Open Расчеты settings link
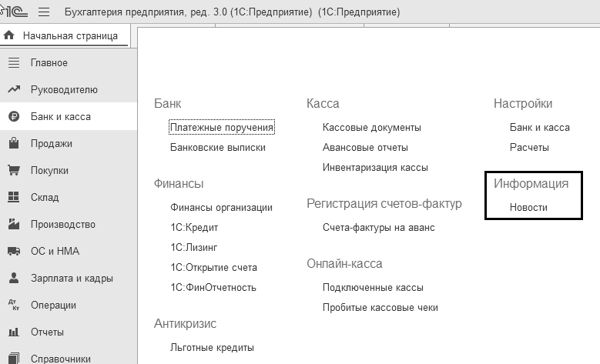Viewport: 600px width, 364px height. coord(529,148)
